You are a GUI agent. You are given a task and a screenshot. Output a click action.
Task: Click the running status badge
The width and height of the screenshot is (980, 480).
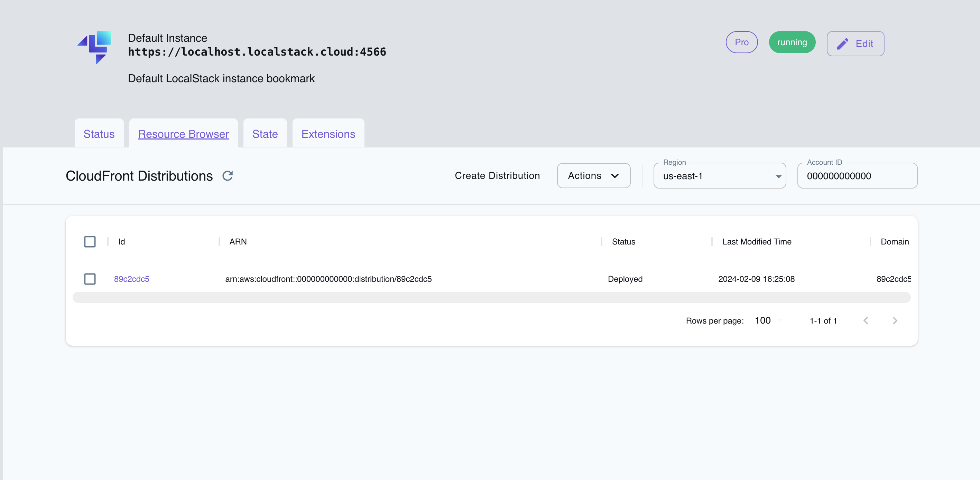[x=792, y=42]
